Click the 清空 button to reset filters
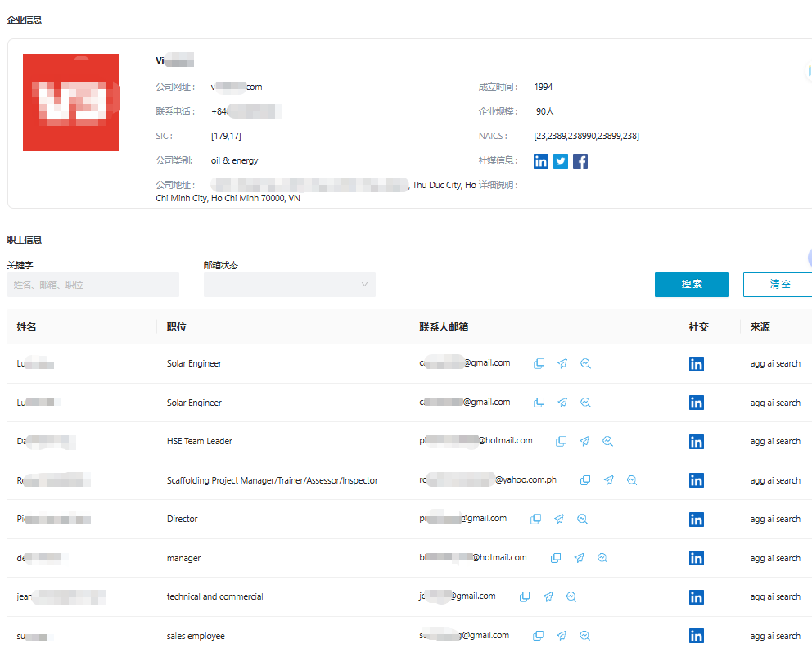Screen dimensions: 812x648 778,284
